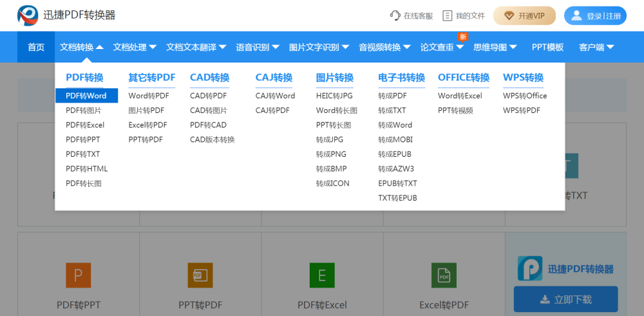Select PPT转PDF in the dropdown menu
644x316 pixels.
(146, 139)
